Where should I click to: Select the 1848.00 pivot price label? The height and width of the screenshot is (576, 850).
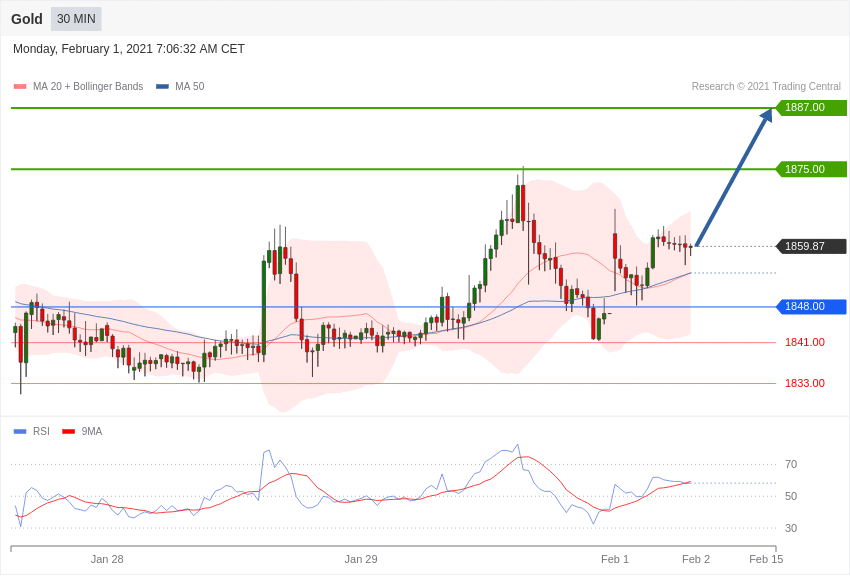point(811,306)
